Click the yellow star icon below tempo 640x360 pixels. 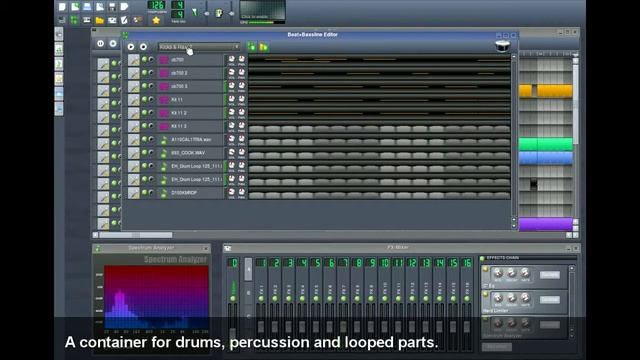156,20
